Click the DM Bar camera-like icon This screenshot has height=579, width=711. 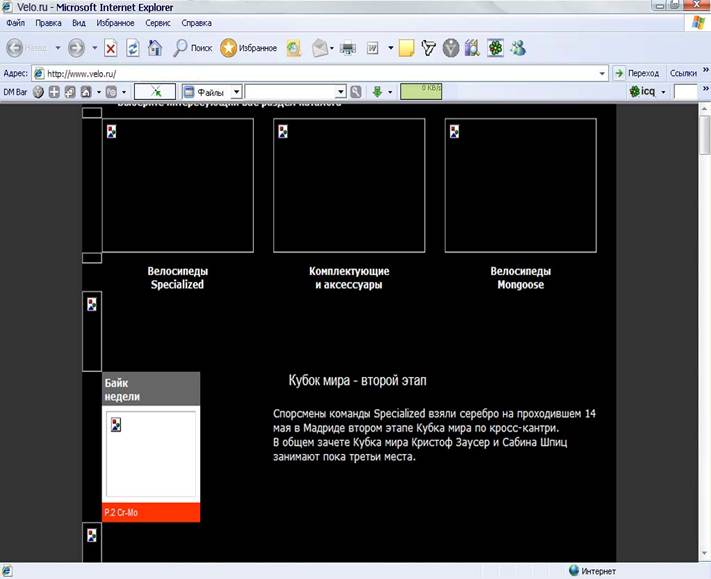pos(112,92)
